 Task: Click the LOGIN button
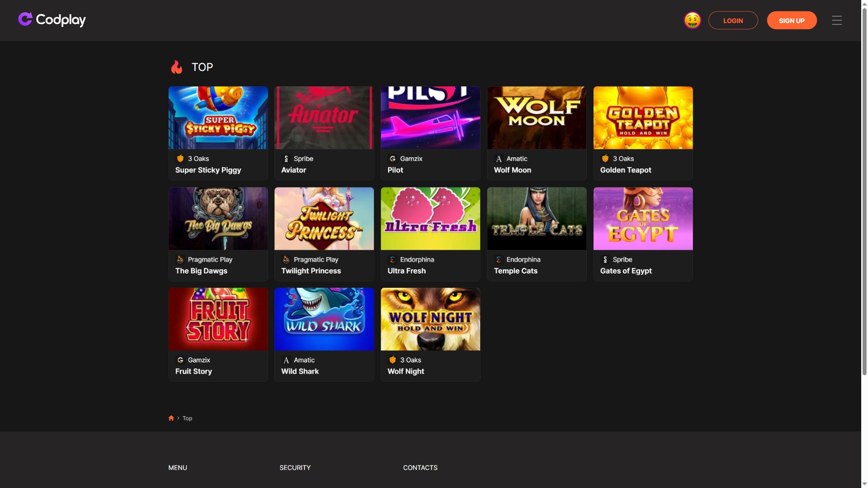pos(733,20)
